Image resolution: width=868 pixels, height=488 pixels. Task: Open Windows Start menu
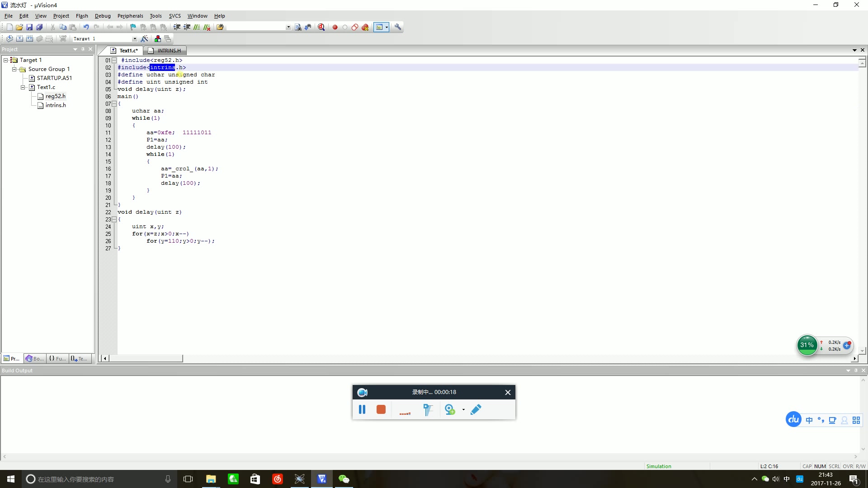point(11,479)
